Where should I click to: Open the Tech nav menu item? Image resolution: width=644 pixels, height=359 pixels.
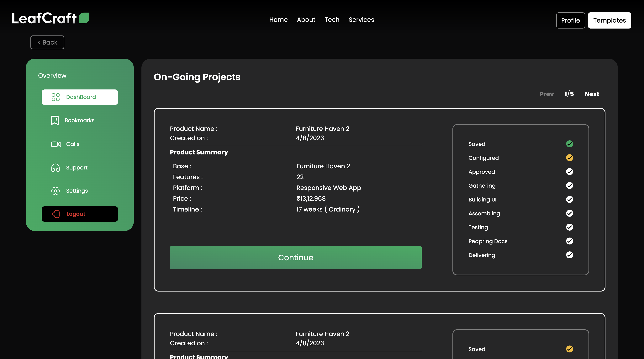[332, 20]
